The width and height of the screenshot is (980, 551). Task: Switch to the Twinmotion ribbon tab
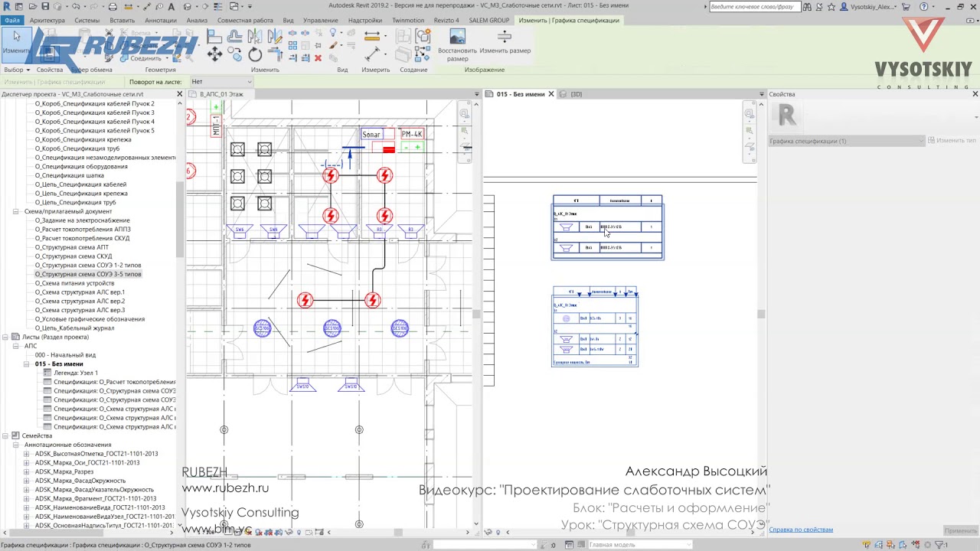tap(408, 21)
